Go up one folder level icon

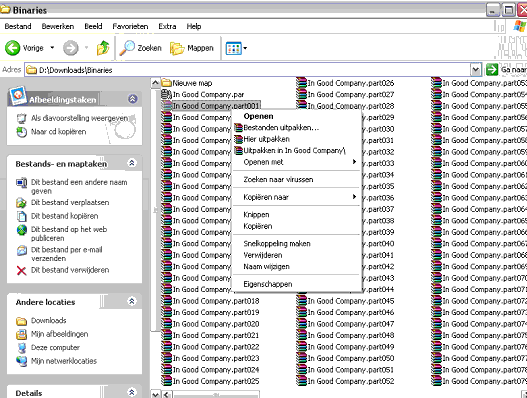pyautogui.click(x=103, y=48)
